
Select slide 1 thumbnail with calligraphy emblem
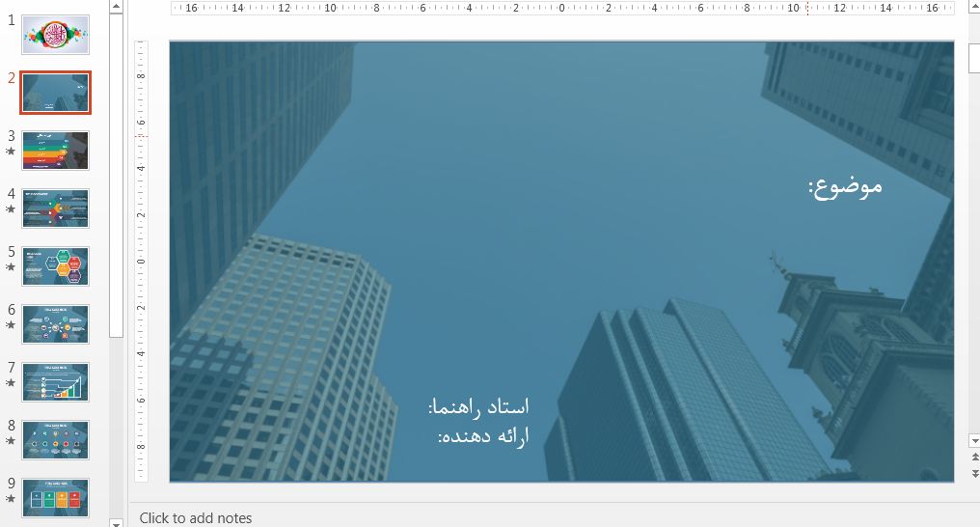tap(56, 35)
